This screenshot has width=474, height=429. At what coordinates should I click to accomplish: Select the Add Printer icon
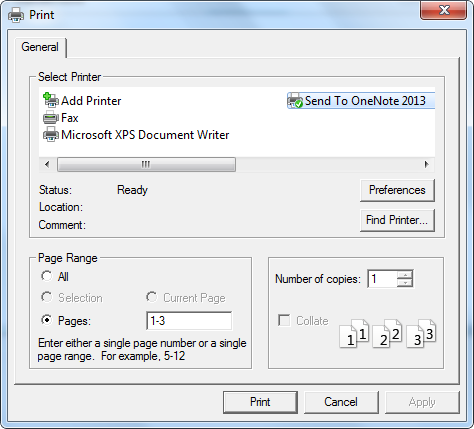[x=51, y=100]
